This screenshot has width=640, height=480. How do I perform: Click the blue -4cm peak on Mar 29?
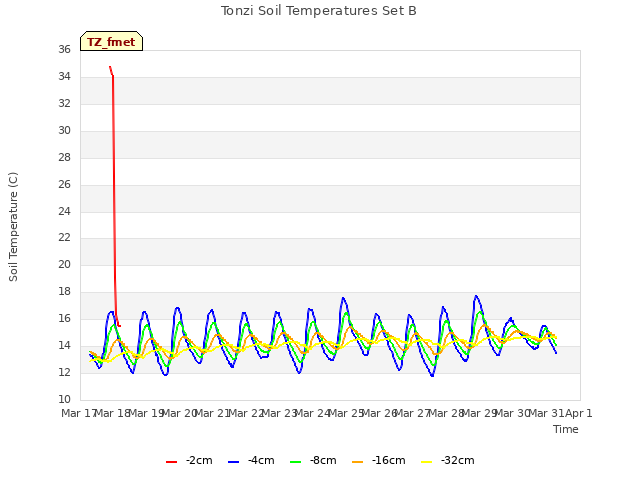coord(476,296)
